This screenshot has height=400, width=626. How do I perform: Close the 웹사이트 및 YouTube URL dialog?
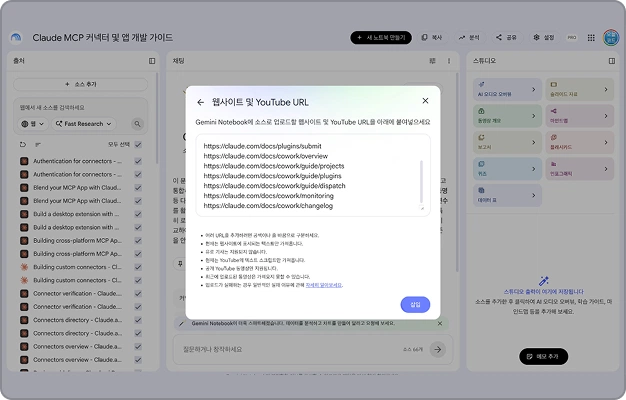point(425,101)
